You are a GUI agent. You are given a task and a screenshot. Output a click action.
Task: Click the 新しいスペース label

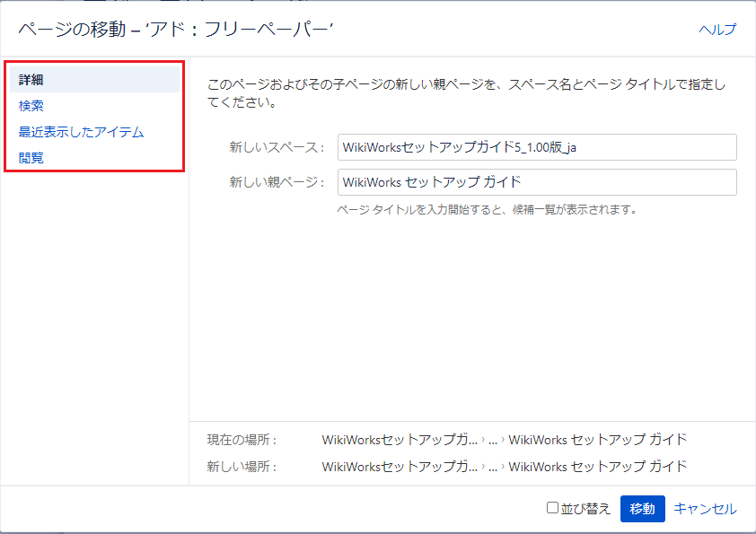click(277, 147)
